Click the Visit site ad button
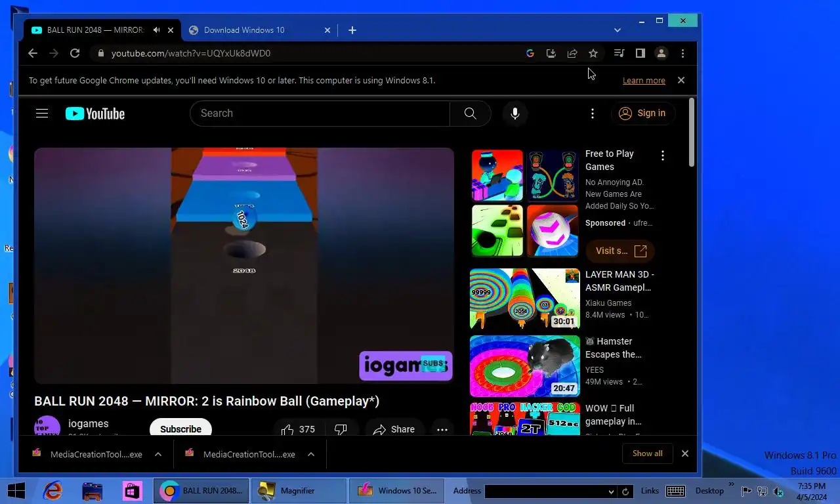The width and height of the screenshot is (840, 504). (x=620, y=251)
